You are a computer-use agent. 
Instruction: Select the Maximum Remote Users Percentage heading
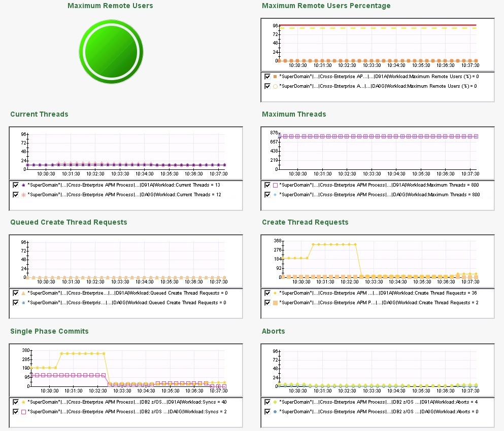[x=326, y=6]
